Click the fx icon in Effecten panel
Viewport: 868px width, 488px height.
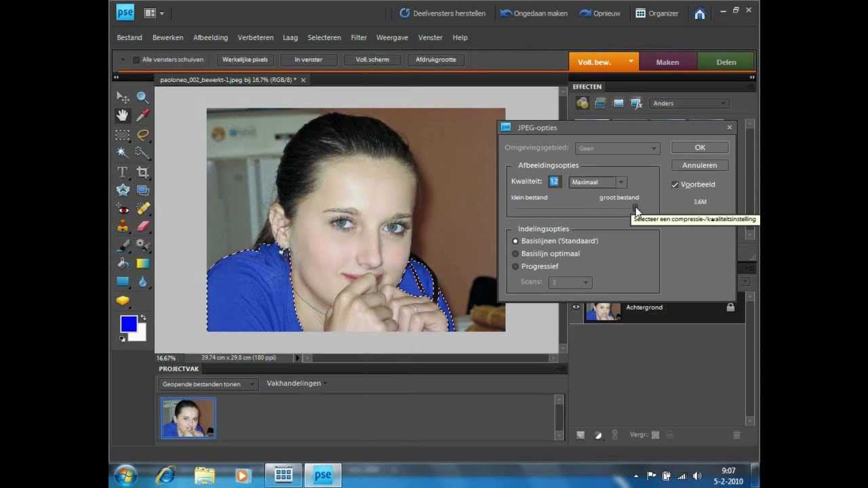tap(636, 103)
